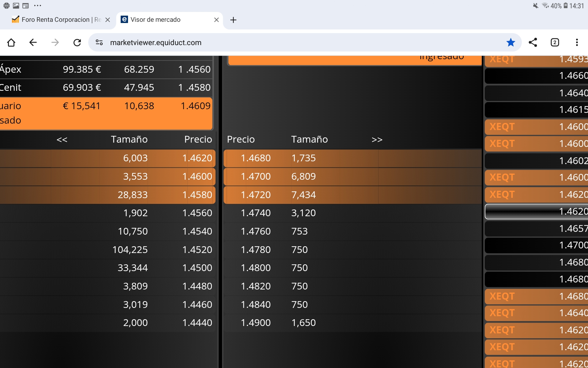
Task: Add a new tab with plus
Action: pos(233,20)
